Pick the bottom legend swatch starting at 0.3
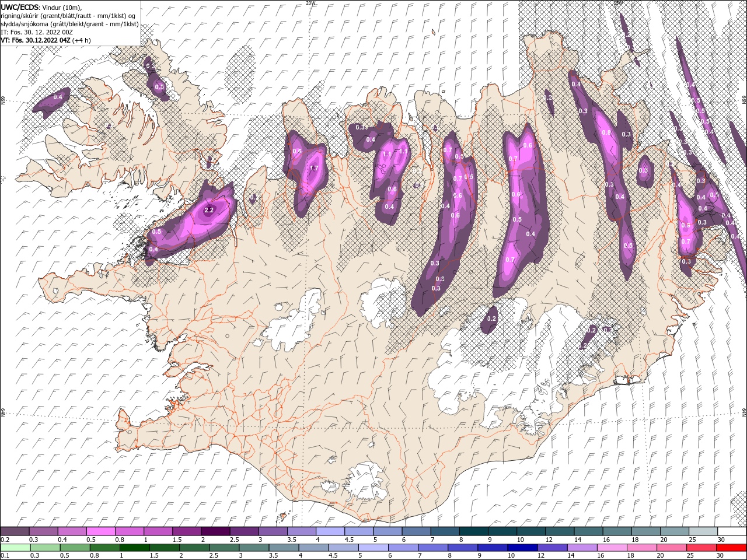The image size is (747, 560). pyautogui.click(x=45, y=548)
